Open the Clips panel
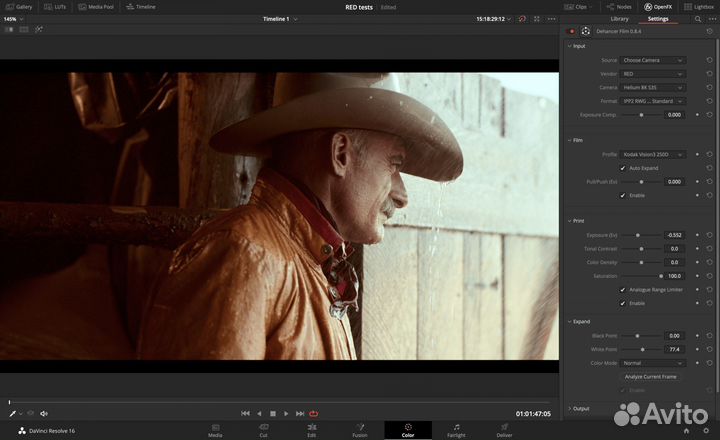 [578, 7]
